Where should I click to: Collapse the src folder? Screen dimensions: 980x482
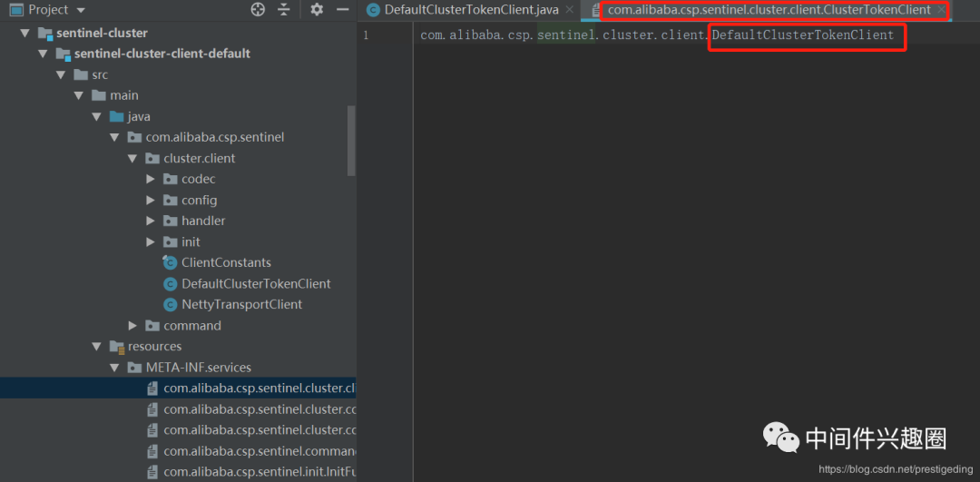pyautogui.click(x=61, y=75)
